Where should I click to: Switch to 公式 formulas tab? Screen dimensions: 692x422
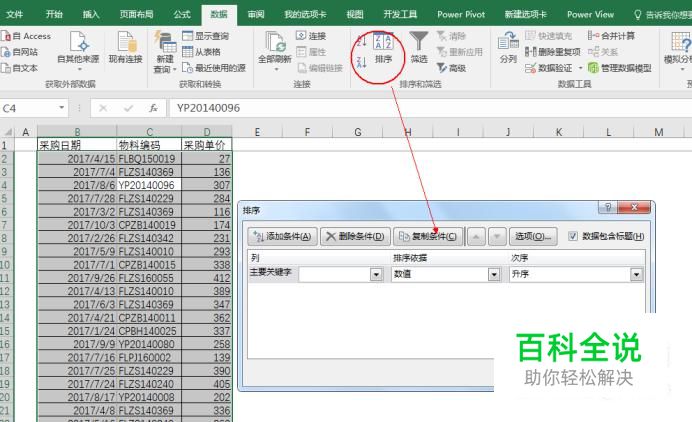pyautogui.click(x=181, y=14)
